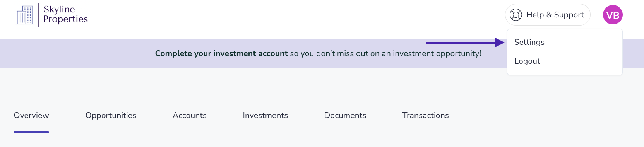This screenshot has height=147, width=644.
Task: Open the Investments tab
Action: point(265,115)
